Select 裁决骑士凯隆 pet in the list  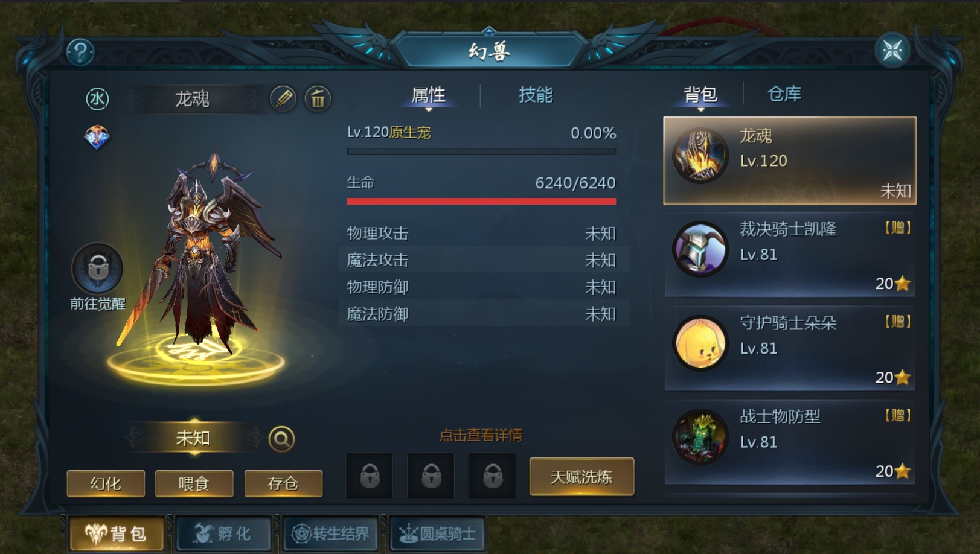(x=790, y=255)
